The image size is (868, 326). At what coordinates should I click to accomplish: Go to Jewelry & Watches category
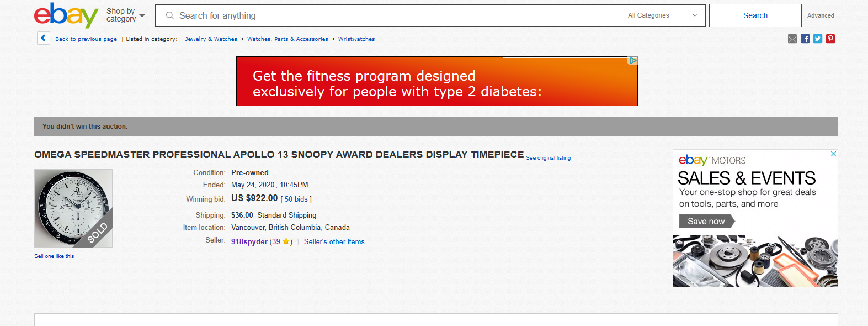211,39
